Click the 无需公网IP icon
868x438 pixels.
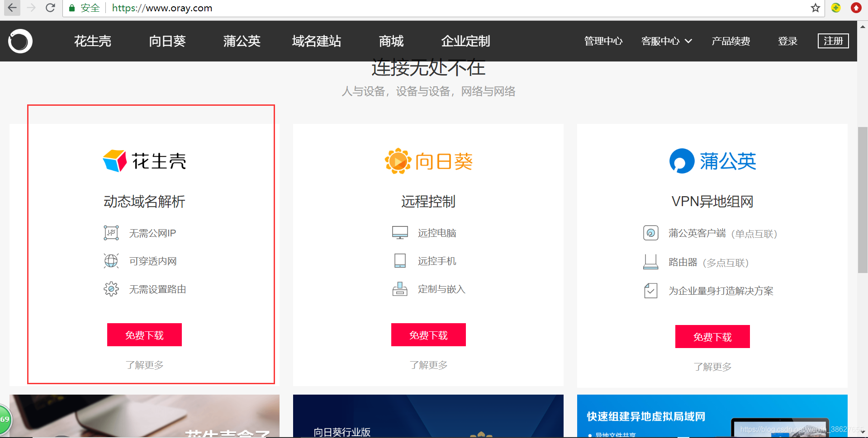pyautogui.click(x=111, y=233)
